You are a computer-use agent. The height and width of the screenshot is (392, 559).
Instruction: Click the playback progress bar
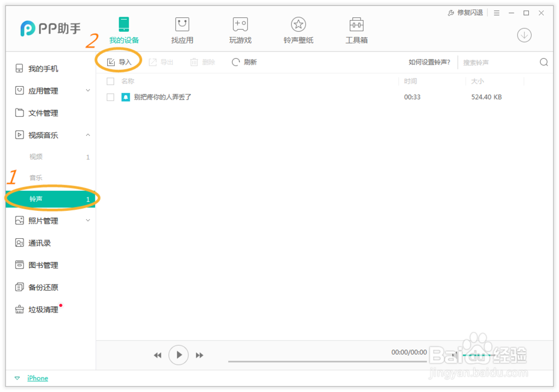pyautogui.click(x=327, y=361)
